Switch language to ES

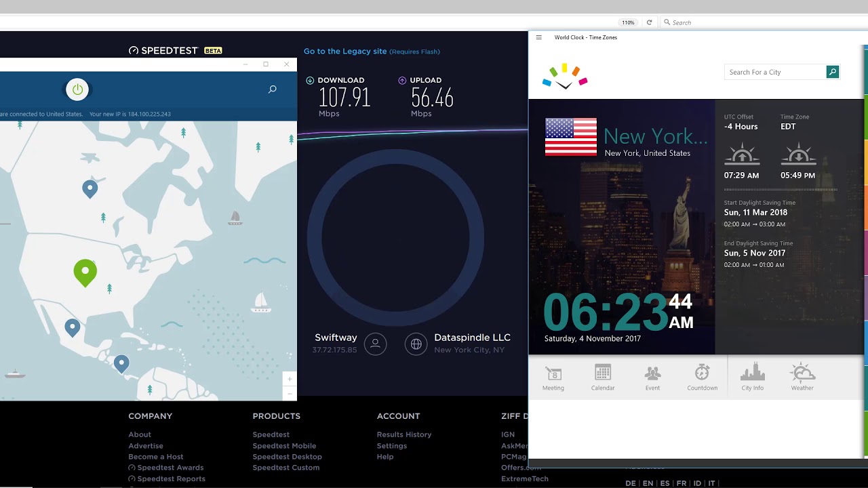[665, 483]
